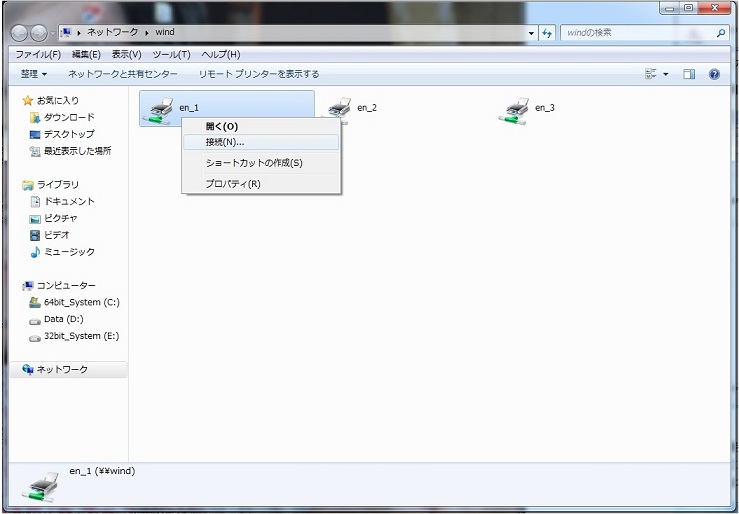The image size is (739, 514).
Task: Toggle the preview pane icon
Action: [689, 74]
